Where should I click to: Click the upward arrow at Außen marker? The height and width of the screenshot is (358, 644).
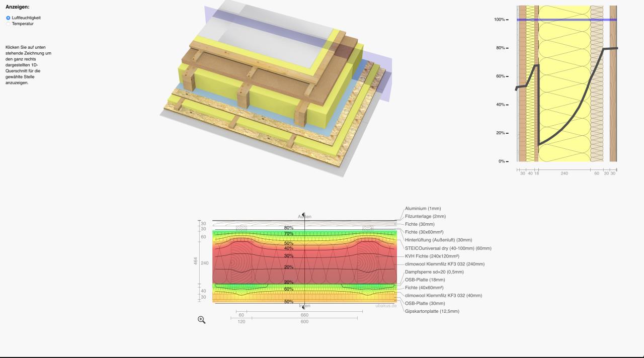303,215
